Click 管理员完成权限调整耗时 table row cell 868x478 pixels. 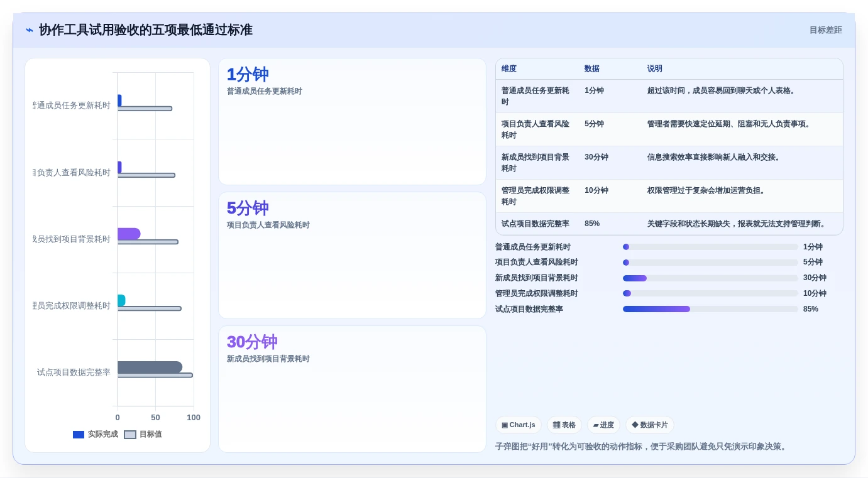coord(536,196)
